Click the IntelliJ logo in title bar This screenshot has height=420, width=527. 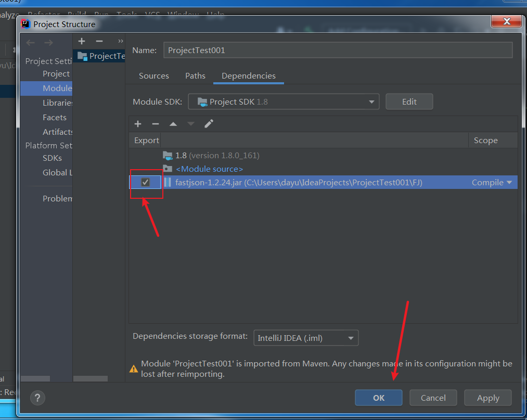click(25, 24)
